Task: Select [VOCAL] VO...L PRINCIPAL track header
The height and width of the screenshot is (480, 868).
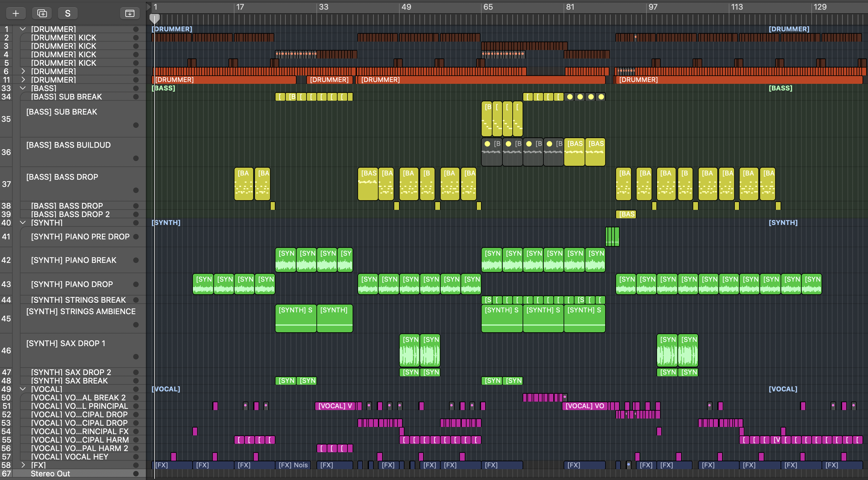Action: coord(73,406)
